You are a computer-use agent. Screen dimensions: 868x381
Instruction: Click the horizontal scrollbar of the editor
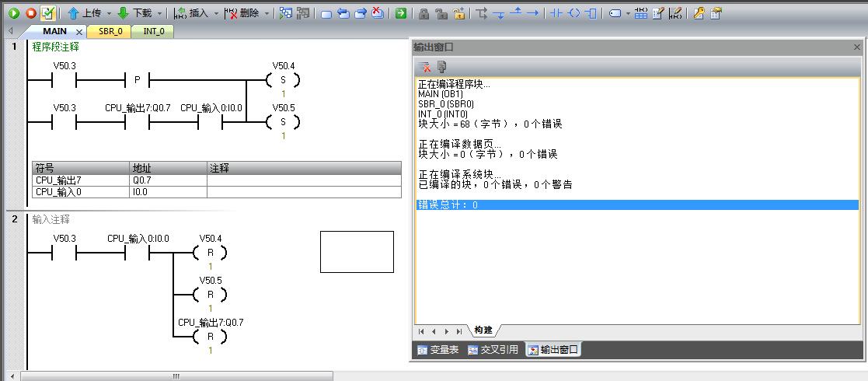pyautogui.click(x=176, y=376)
